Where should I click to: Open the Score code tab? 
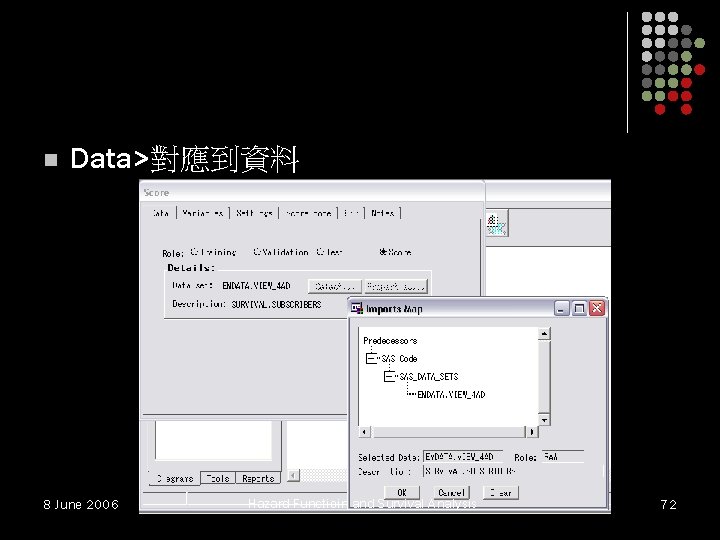pos(308,213)
